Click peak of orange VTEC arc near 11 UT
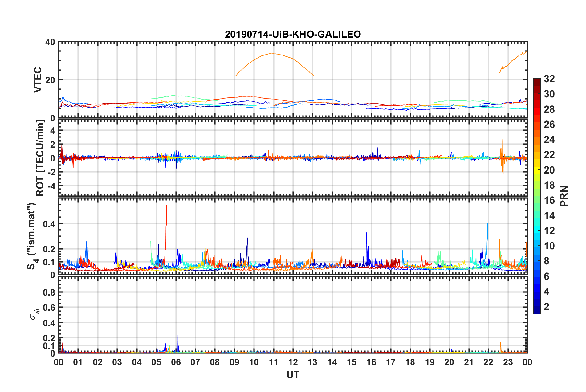 pyautogui.click(x=272, y=54)
